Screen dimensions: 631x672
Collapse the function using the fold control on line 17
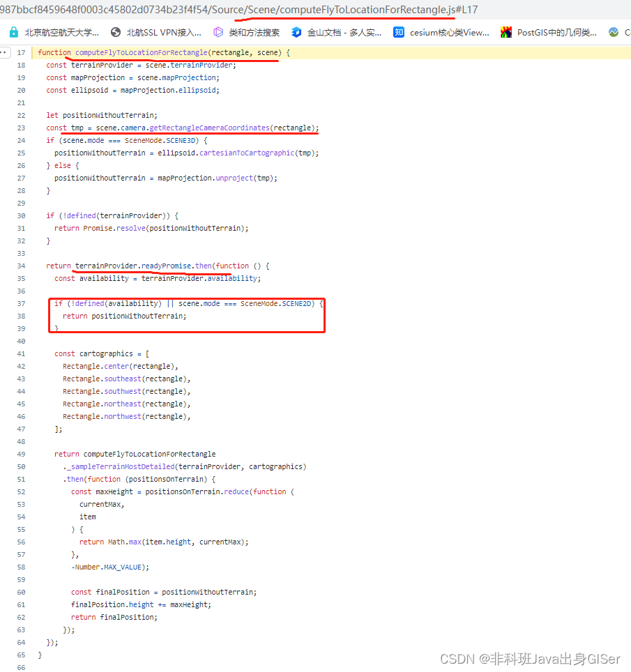pyautogui.click(x=6, y=52)
